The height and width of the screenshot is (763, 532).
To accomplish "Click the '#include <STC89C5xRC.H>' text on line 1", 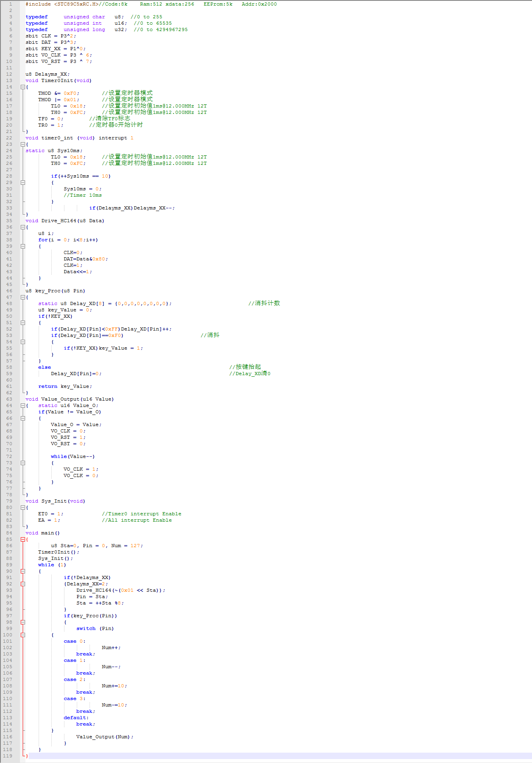I will (62, 4).
